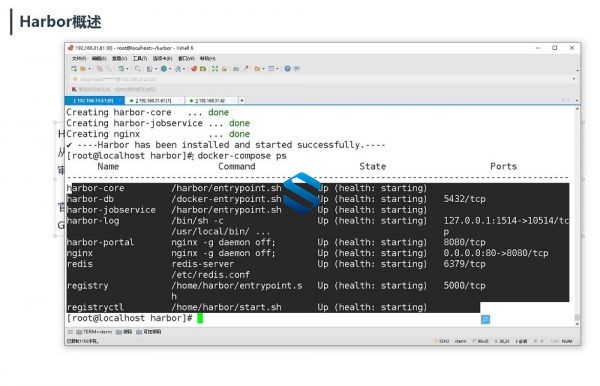Screen dimensions: 600x386
Task: Switch to third tab 192.168.31.62
Action: (211, 101)
